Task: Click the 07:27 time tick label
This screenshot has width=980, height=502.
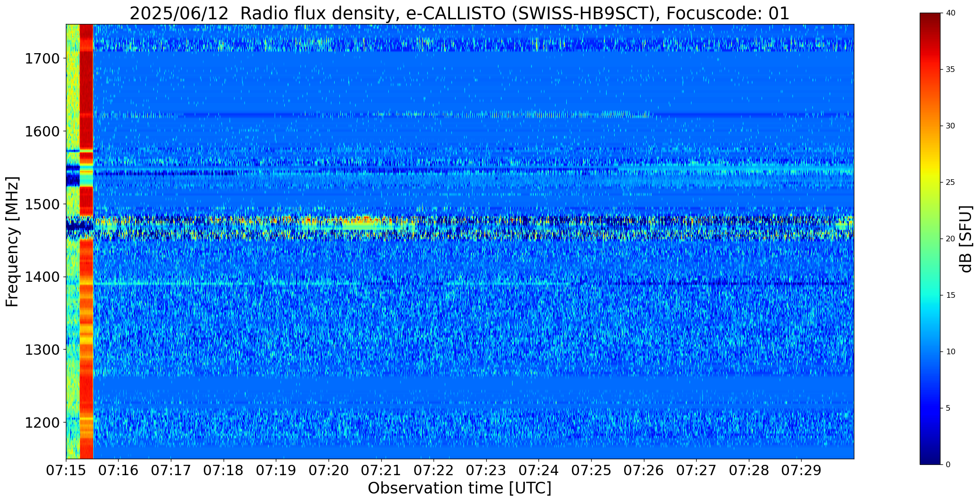Action: (x=696, y=470)
